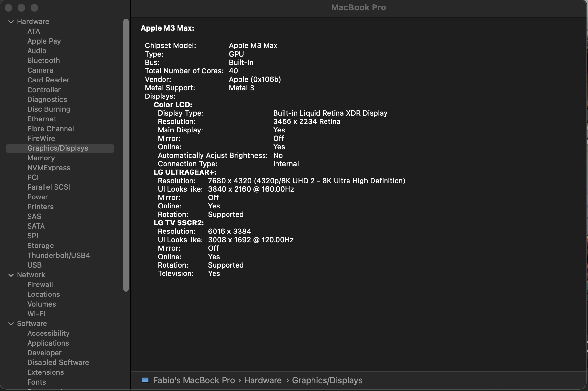Select the Apple Pay sidebar entry
588x391 pixels.
tap(44, 41)
